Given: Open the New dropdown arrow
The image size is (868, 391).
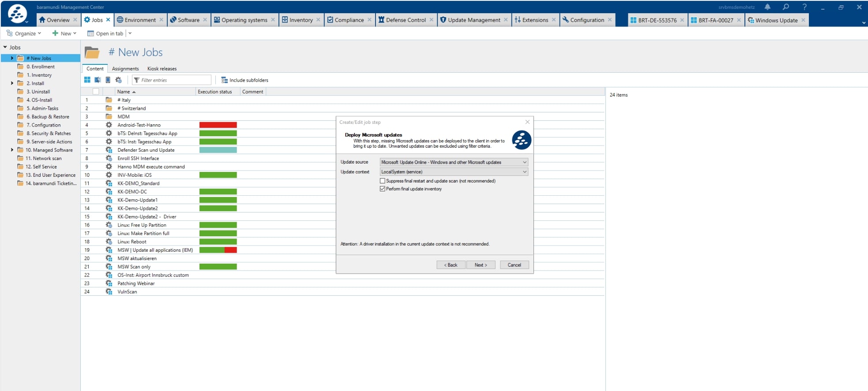Looking at the screenshot, I should (75, 34).
